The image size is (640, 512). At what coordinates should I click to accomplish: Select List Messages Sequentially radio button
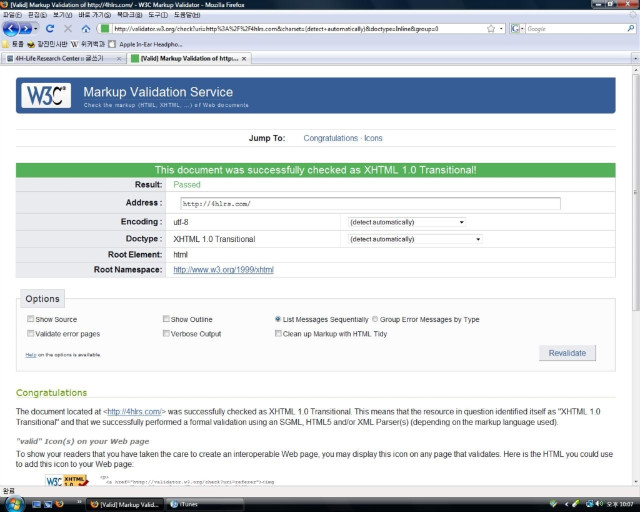click(x=278, y=319)
